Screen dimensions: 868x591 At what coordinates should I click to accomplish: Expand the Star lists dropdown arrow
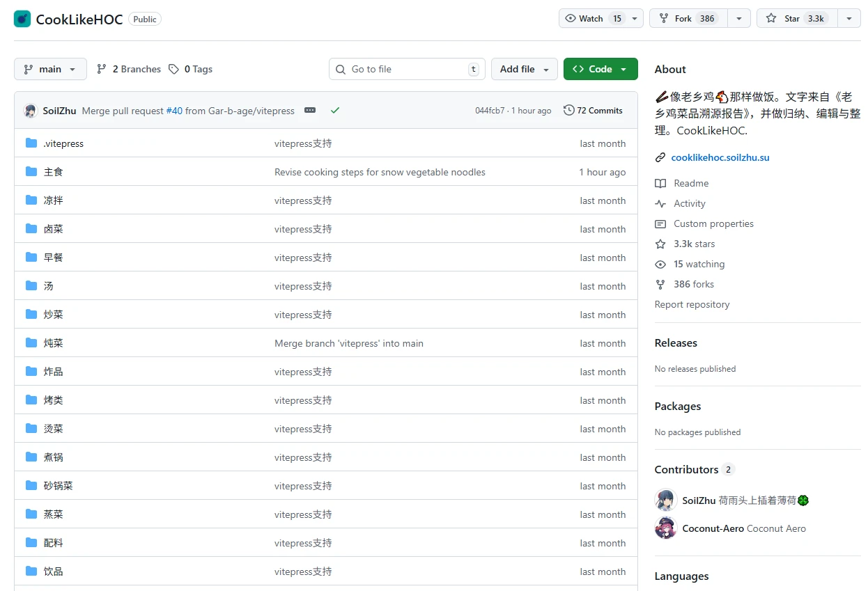pos(848,19)
